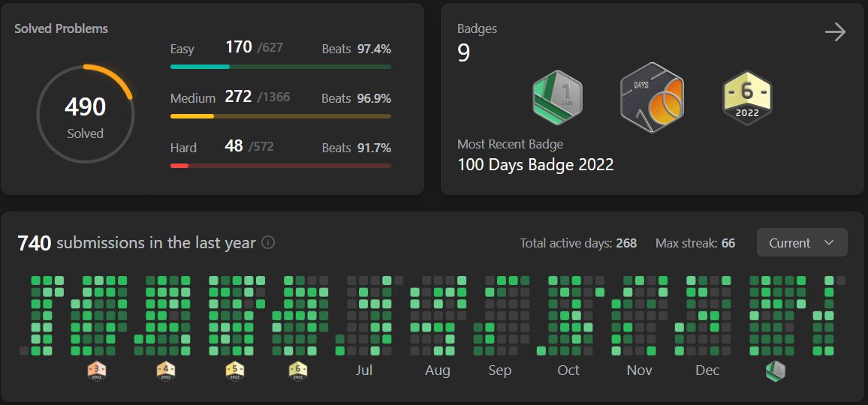Click the Easy difficulty label
This screenshot has height=405, width=868.
[182, 49]
